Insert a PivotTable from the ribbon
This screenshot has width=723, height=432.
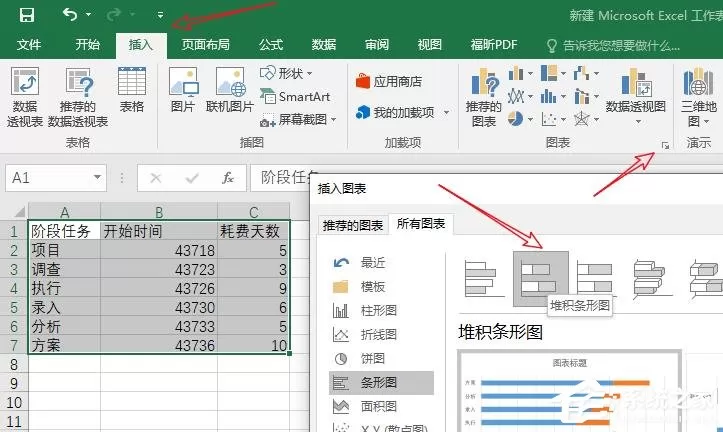tap(24, 97)
